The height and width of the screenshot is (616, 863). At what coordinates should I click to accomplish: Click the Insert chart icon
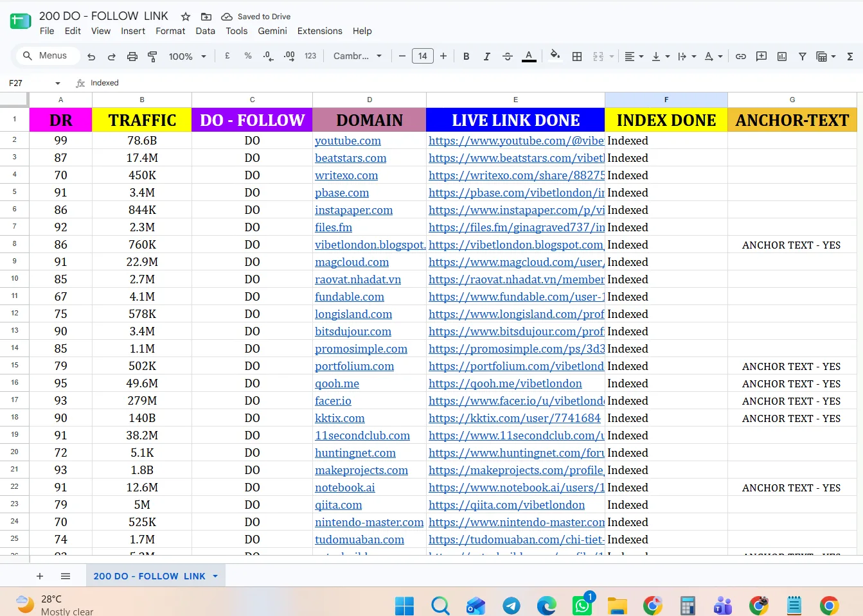(x=782, y=57)
